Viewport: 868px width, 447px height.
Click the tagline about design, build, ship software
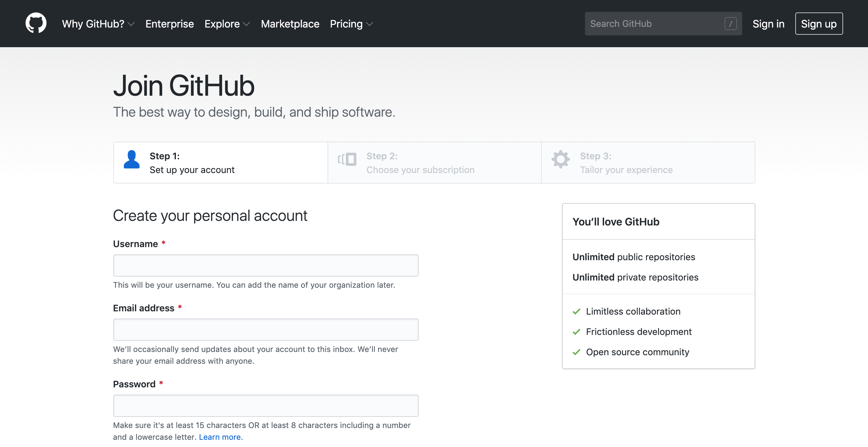[254, 112]
